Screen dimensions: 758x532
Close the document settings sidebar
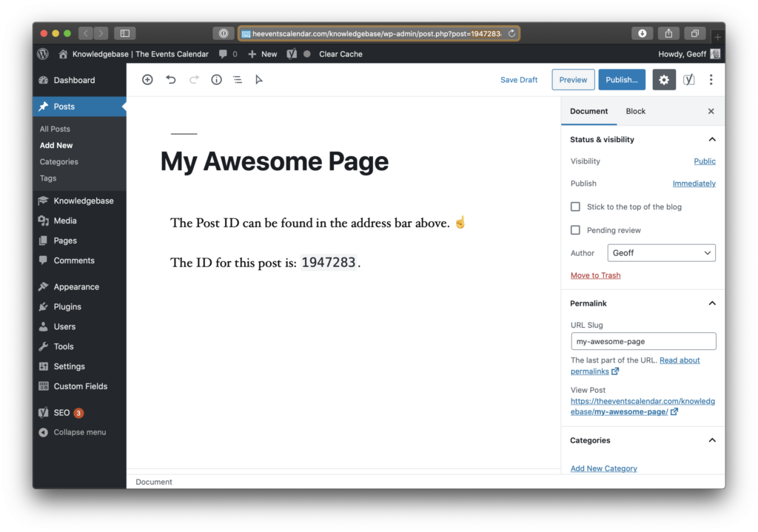tap(711, 111)
